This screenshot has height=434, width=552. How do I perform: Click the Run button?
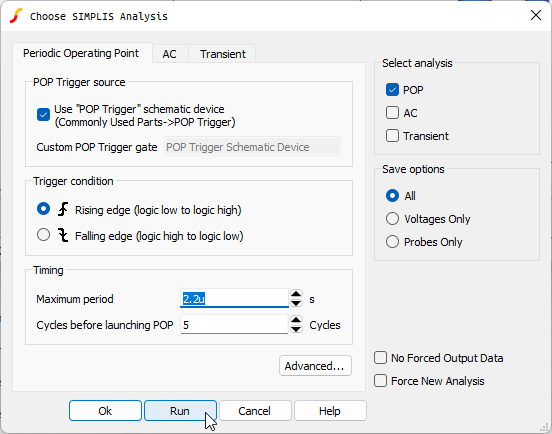point(180,410)
